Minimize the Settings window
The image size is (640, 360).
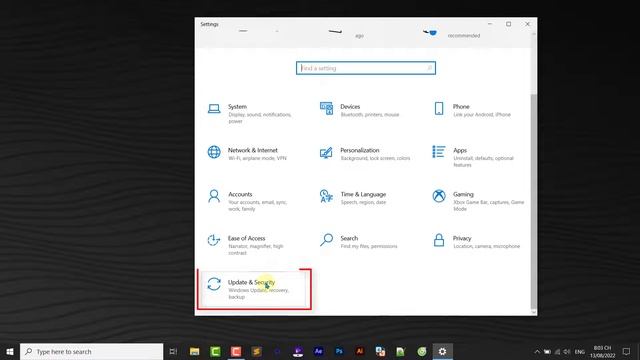[x=490, y=24]
